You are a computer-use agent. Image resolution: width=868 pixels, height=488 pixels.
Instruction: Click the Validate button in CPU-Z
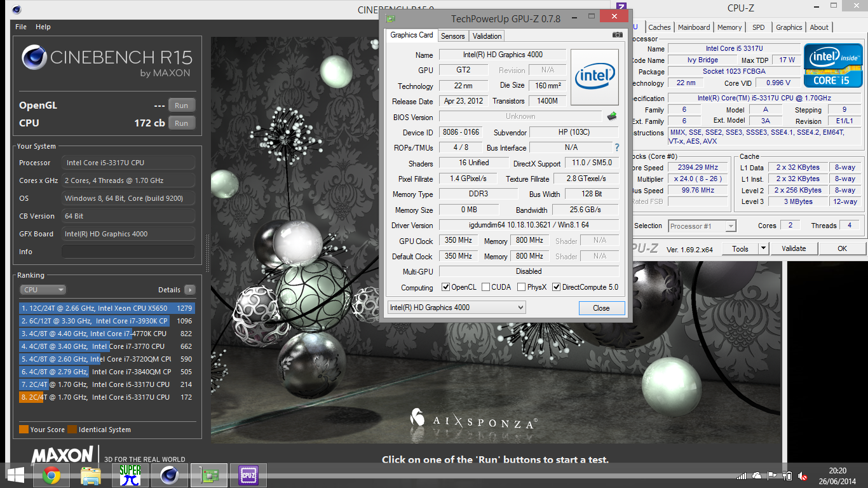794,248
